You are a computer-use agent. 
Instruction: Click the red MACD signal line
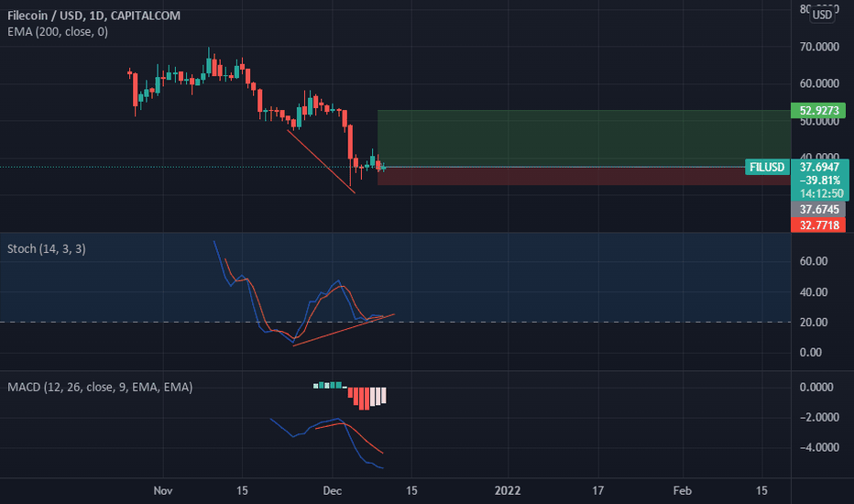point(349,437)
